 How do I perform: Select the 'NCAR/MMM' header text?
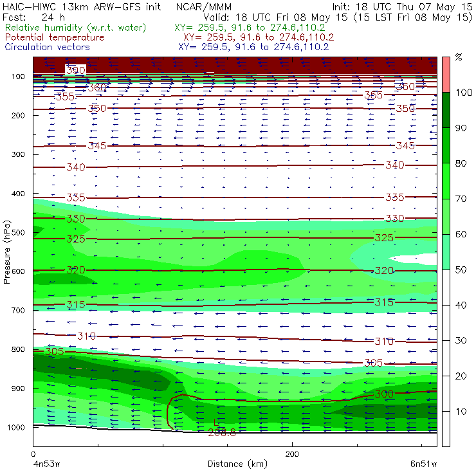pyautogui.click(x=204, y=6)
